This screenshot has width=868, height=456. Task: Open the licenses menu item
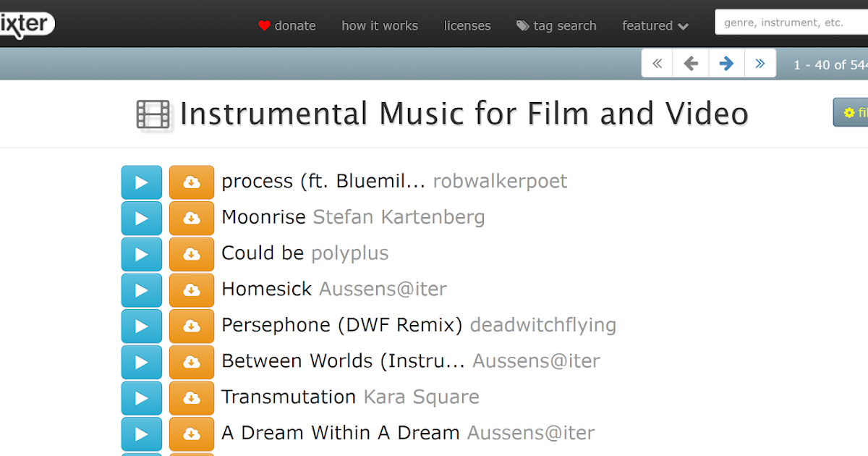point(467,26)
